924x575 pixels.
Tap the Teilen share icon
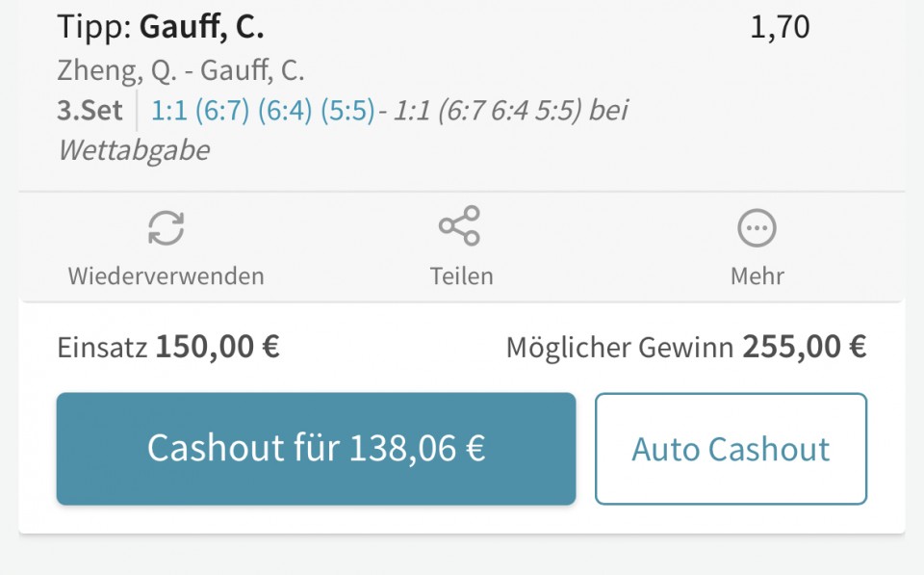click(460, 225)
